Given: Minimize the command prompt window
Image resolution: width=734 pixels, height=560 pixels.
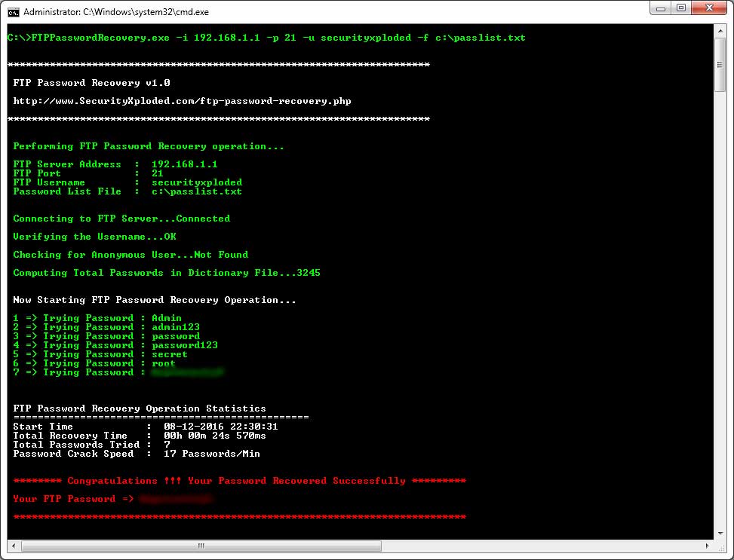Looking at the screenshot, I should coord(660,8).
